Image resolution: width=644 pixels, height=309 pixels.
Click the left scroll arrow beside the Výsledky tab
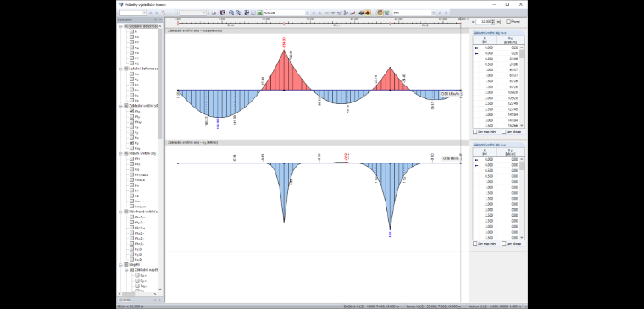point(155,301)
